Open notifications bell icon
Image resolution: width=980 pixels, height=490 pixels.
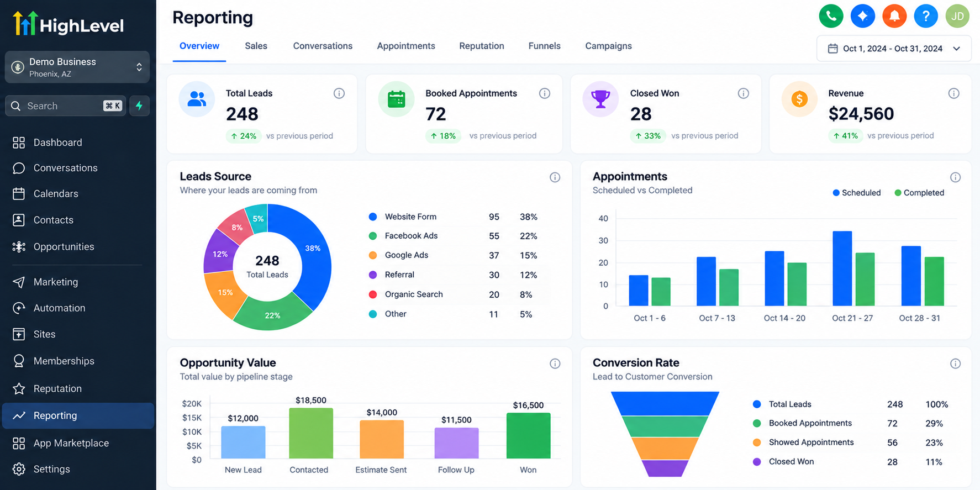pos(894,16)
